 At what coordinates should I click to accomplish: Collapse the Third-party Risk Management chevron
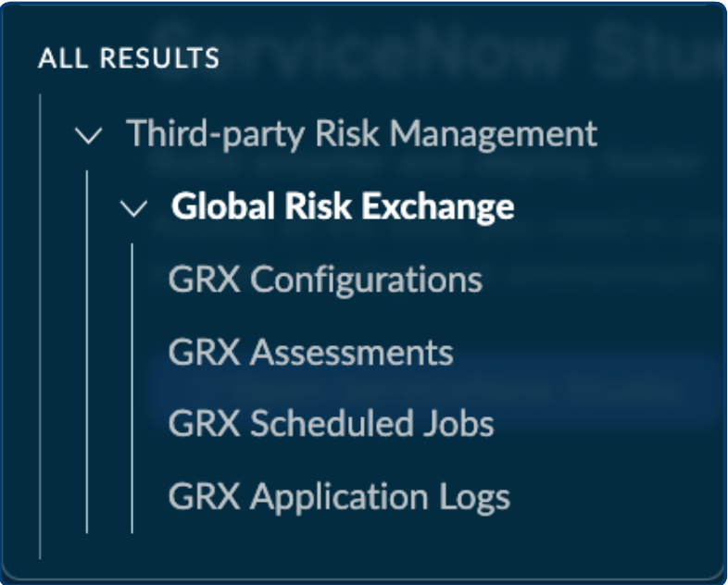[88, 135]
